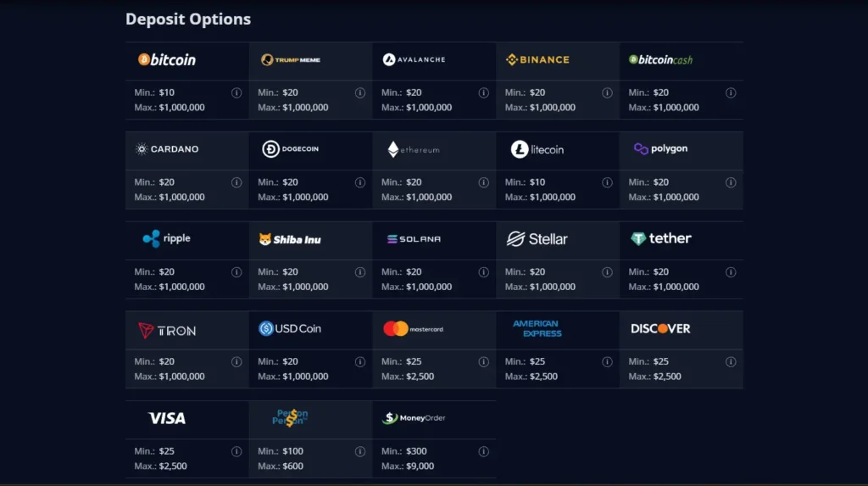Screen dimensions: 868x486
Task: Select the Dogecoin deposit logo
Action: [291, 149]
